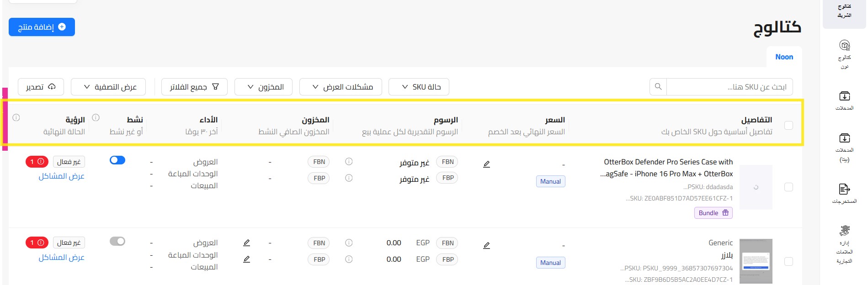Expand the مشكلات العرض dropdown

342,87
